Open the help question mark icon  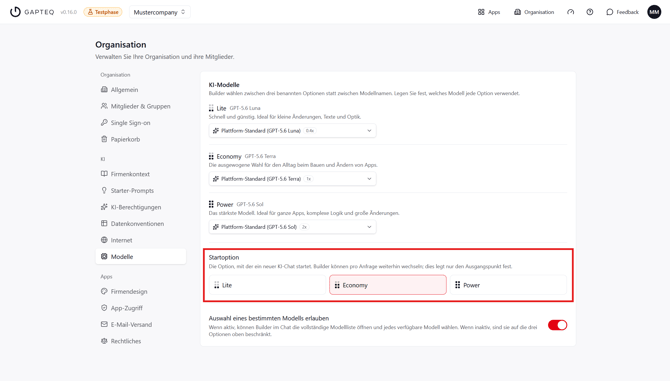(590, 12)
